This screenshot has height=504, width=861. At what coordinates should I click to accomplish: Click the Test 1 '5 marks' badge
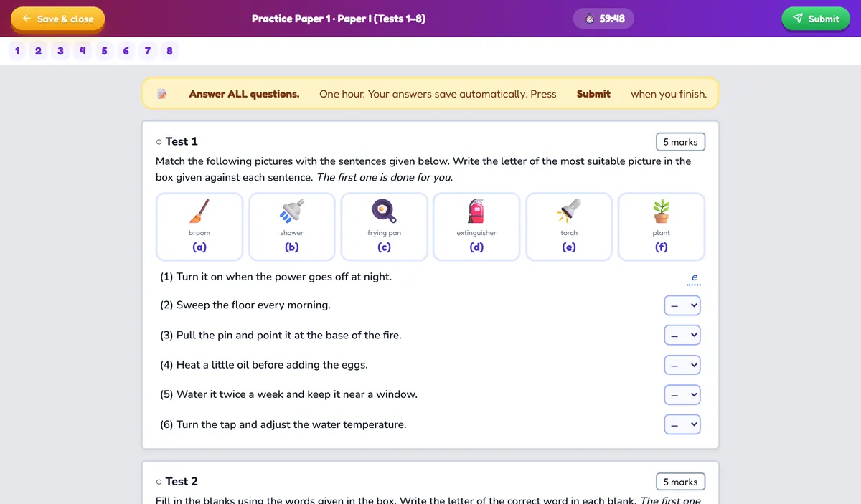click(681, 142)
